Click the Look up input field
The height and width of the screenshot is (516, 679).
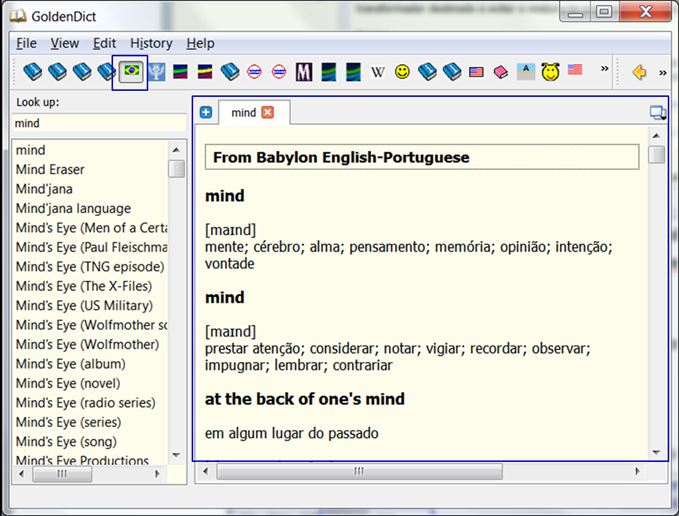tap(99, 123)
